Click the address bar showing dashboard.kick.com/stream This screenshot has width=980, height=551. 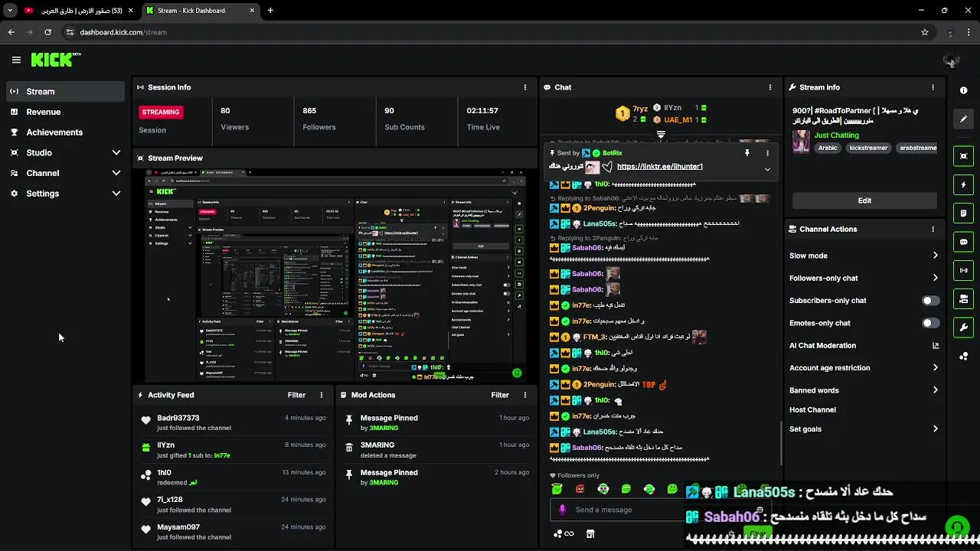(490, 32)
